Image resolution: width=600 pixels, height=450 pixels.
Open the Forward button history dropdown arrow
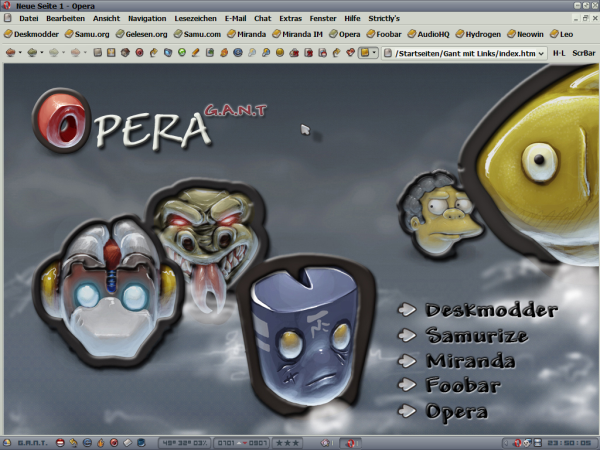tap(42, 53)
